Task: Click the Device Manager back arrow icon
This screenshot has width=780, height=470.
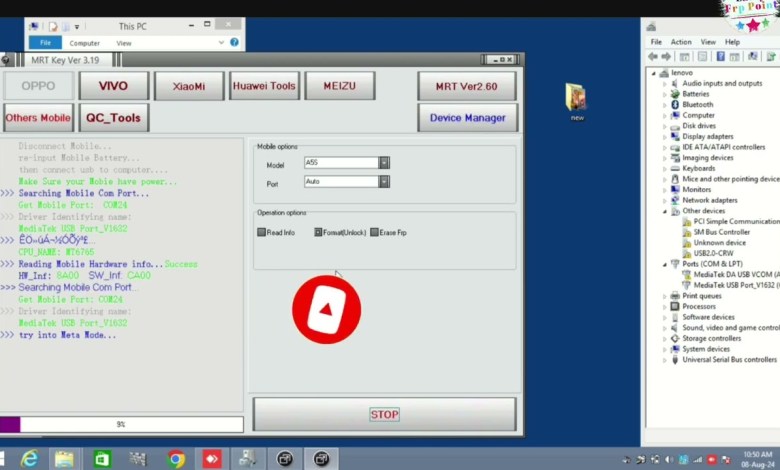Action: click(x=653, y=57)
